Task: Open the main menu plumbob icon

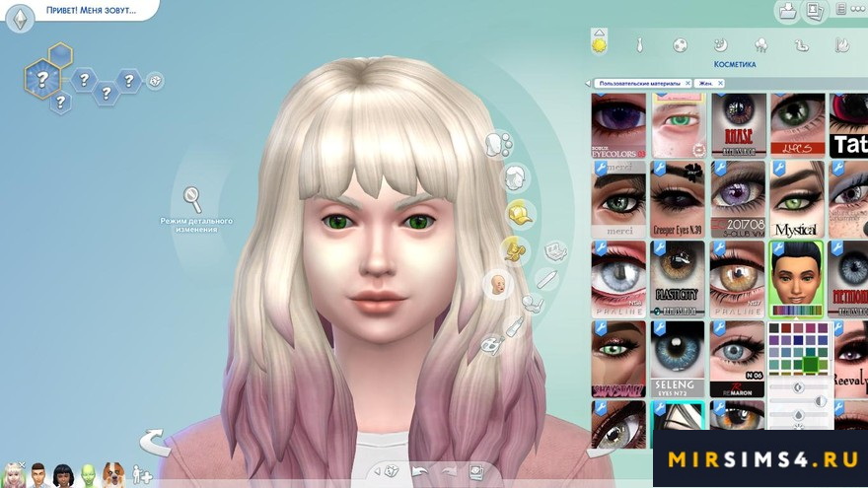Action: point(21,18)
